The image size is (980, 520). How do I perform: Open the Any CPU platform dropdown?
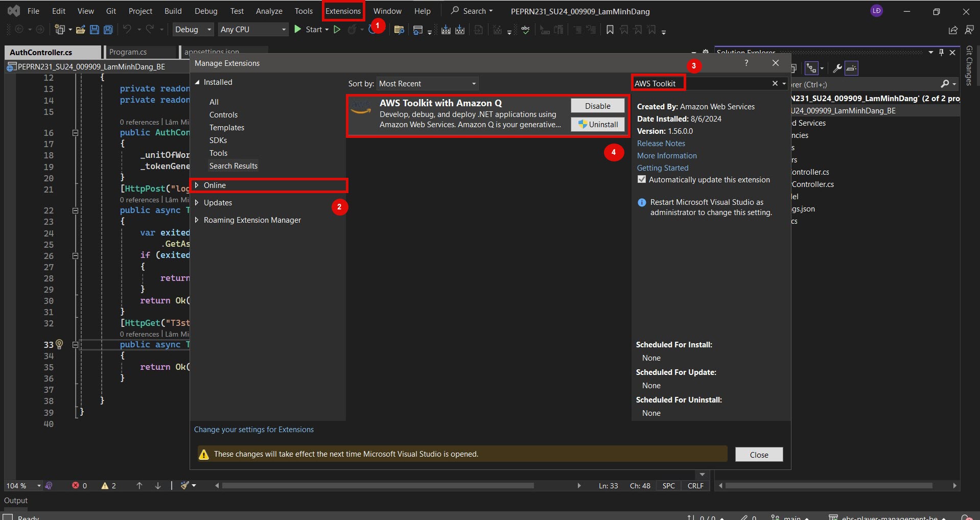(x=253, y=30)
